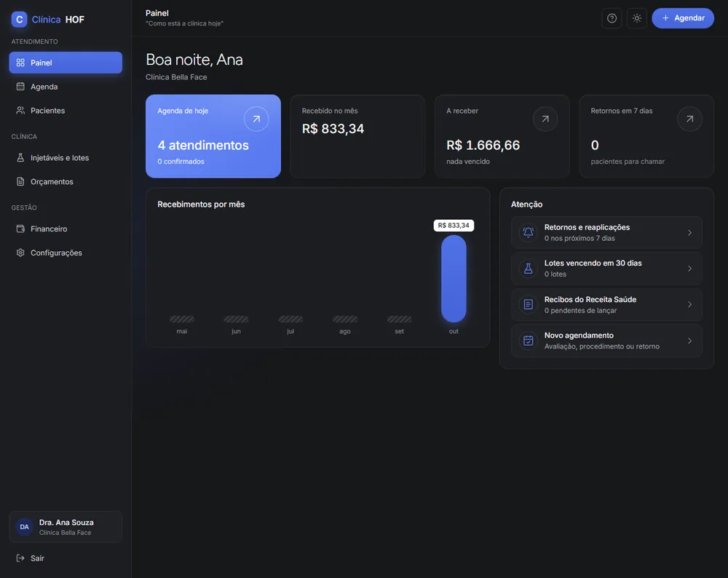Click the DA avatar
This screenshot has width=728, height=578.
(24, 527)
